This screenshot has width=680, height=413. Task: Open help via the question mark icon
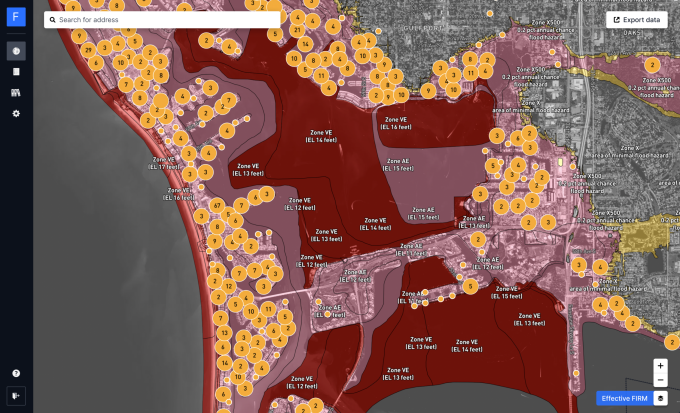16,373
